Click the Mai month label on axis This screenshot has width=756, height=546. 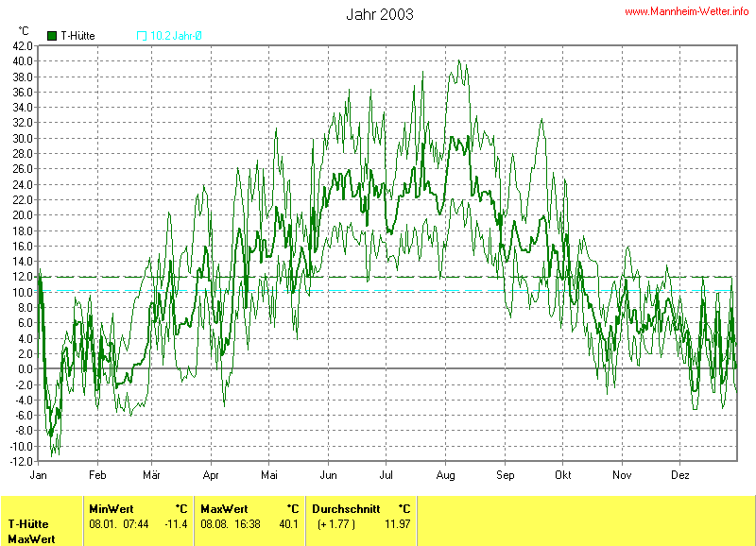(270, 474)
